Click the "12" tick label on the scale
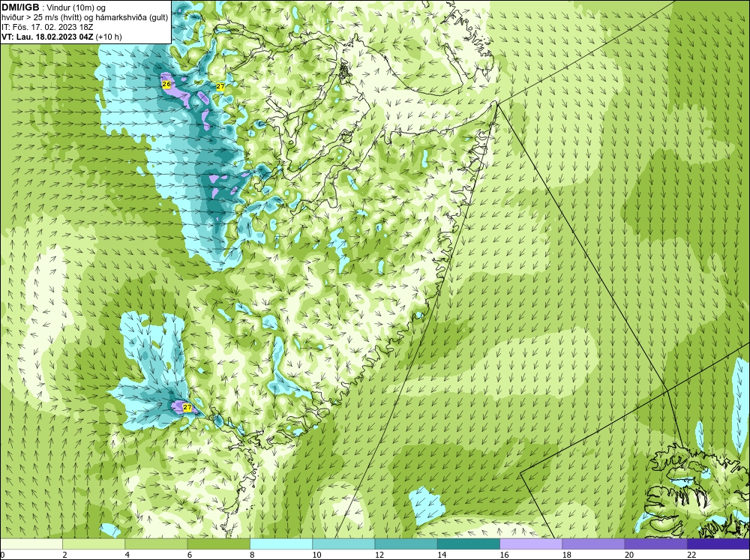Image resolution: width=750 pixels, height=560 pixels. pyautogui.click(x=379, y=555)
